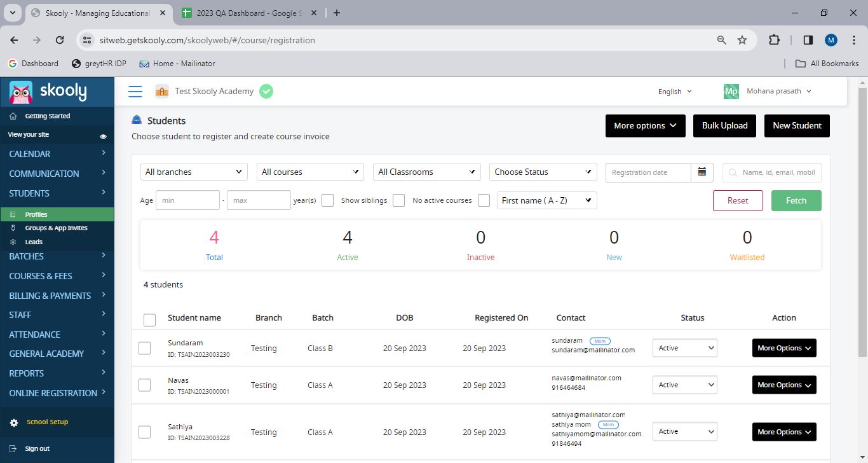
Task: Click the age min input field
Action: click(x=187, y=200)
